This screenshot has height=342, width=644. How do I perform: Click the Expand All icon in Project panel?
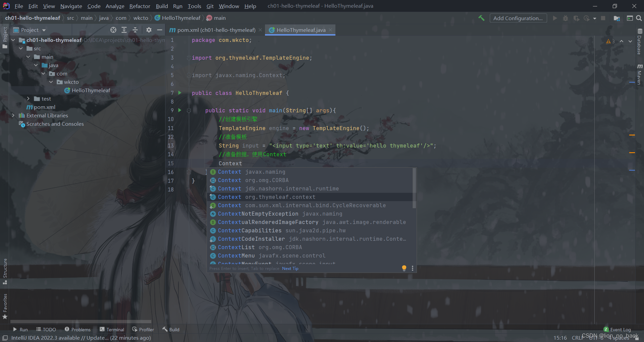[x=124, y=30]
